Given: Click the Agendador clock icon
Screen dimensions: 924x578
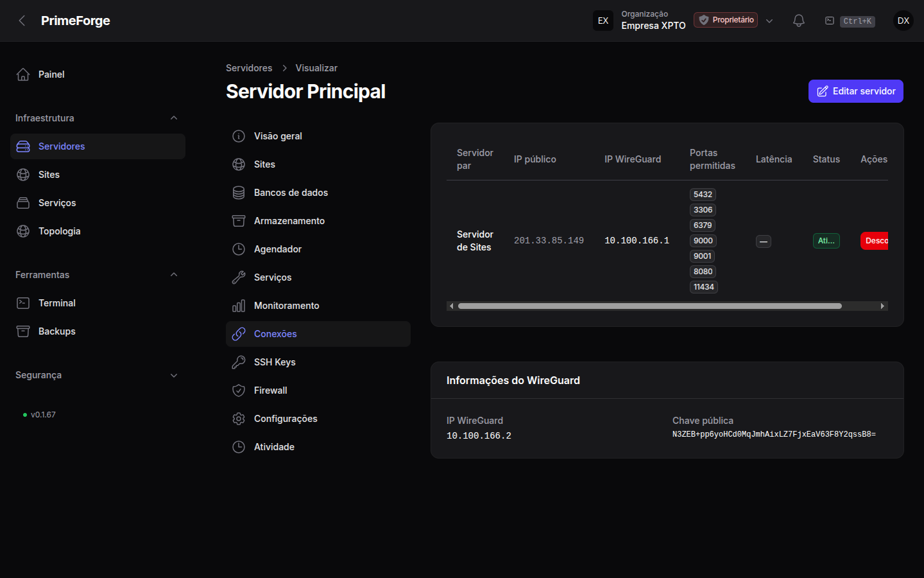Looking at the screenshot, I should (x=239, y=249).
